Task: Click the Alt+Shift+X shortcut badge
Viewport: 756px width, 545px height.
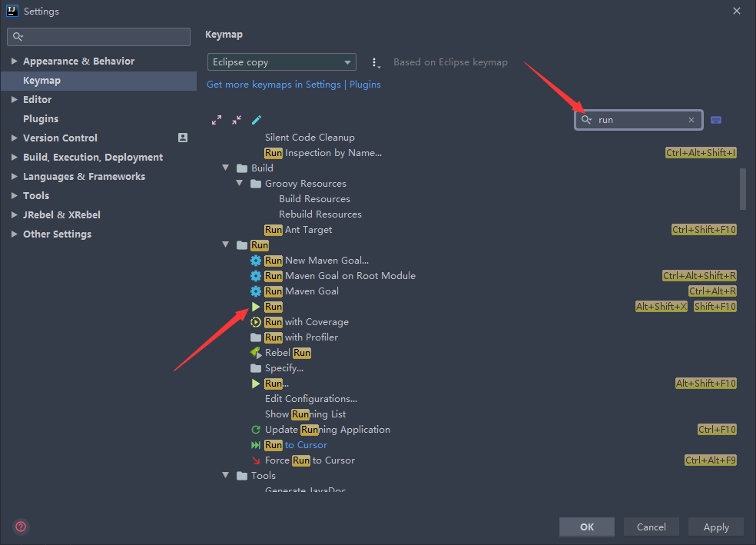Action: pos(661,307)
